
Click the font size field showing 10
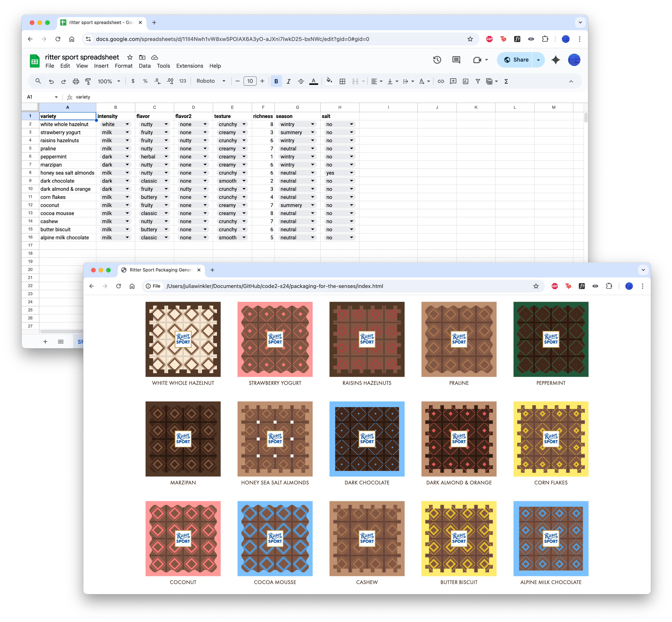tap(250, 81)
